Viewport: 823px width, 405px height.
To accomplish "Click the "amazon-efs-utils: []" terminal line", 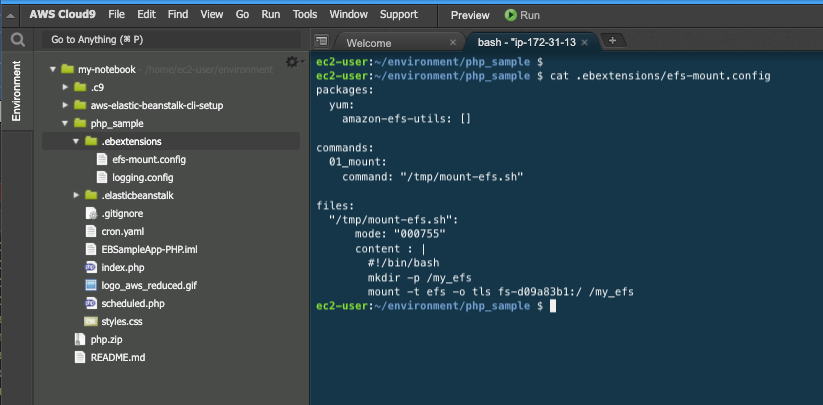I will [407, 119].
